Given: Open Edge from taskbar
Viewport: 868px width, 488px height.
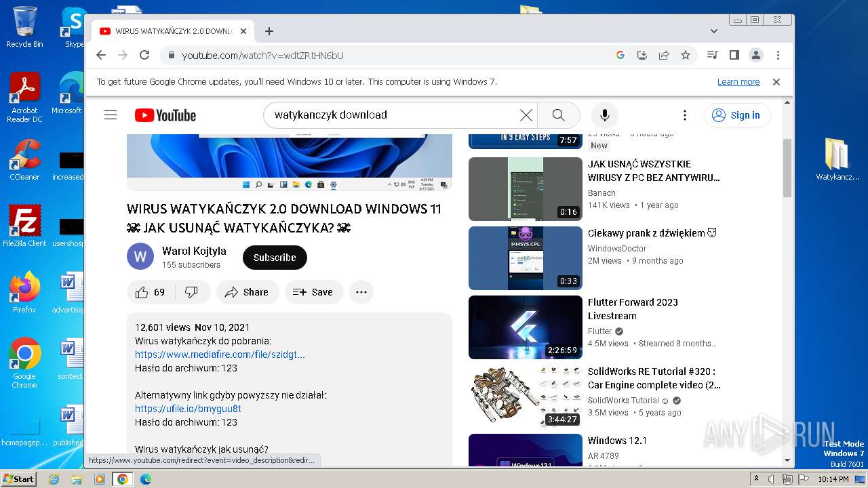Looking at the screenshot, I should tap(145, 479).
